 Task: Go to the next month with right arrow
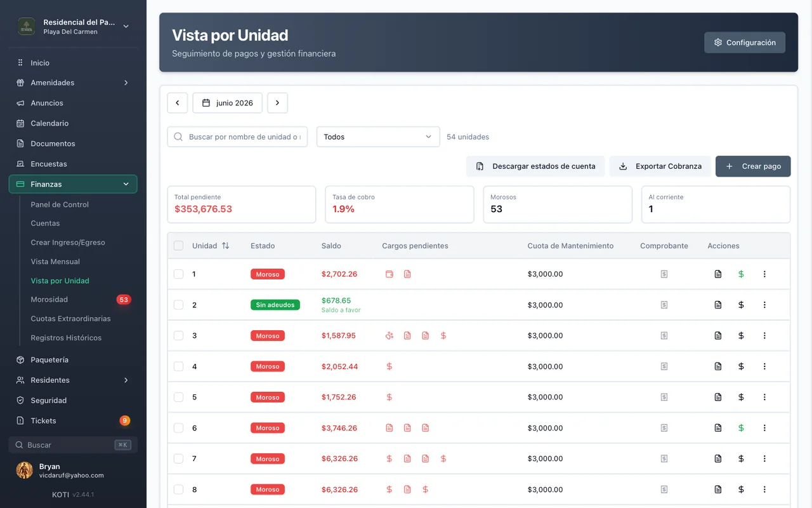click(x=277, y=103)
